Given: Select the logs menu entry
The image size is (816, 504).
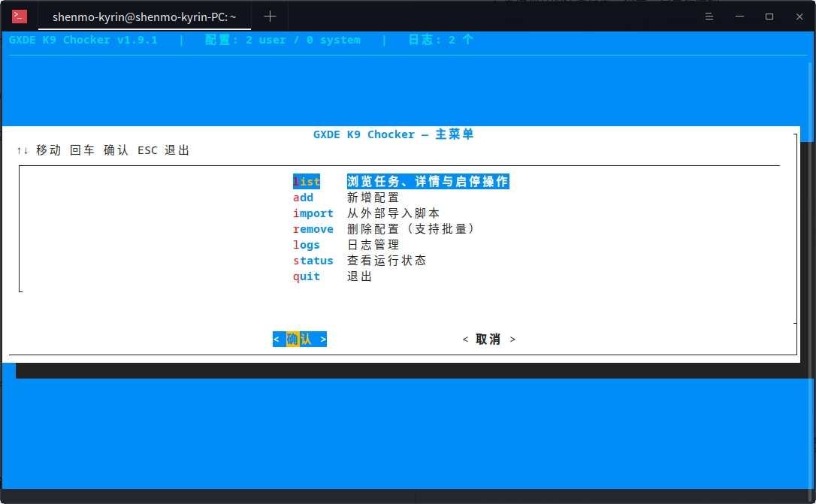Looking at the screenshot, I should click(x=306, y=245).
